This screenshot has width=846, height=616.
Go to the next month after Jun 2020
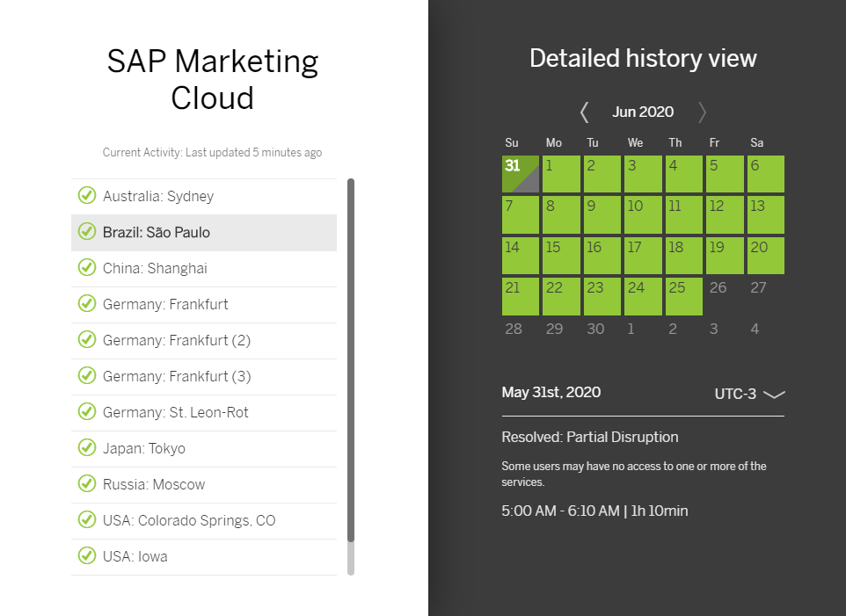pyautogui.click(x=702, y=112)
